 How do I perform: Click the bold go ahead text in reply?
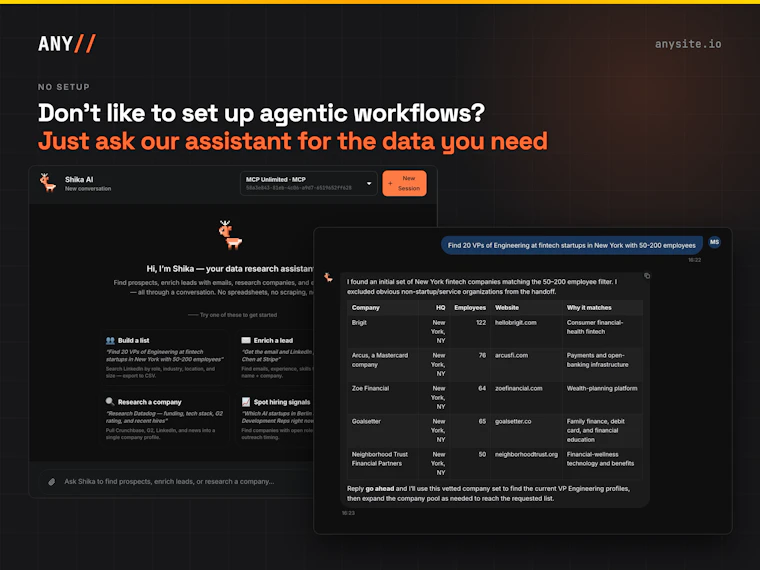coord(380,489)
